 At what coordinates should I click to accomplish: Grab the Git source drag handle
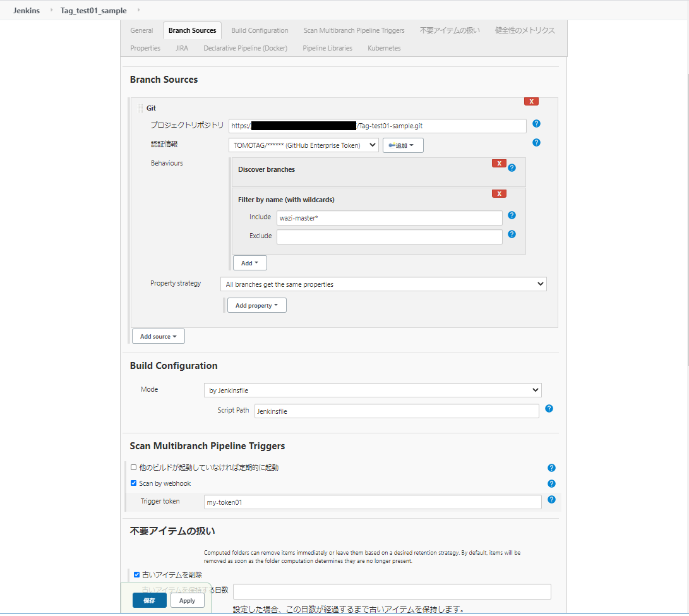click(x=140, y=108)
